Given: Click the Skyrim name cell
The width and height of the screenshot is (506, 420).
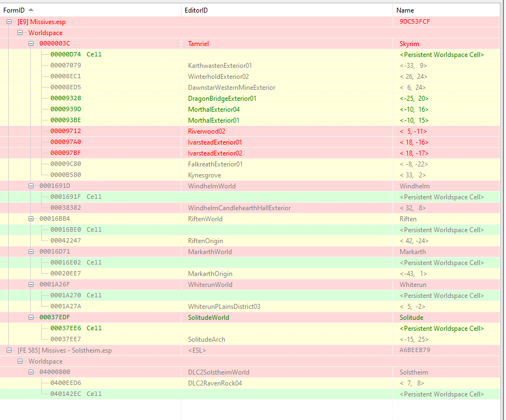Looking at the screenshot, I should click(409, 44).
